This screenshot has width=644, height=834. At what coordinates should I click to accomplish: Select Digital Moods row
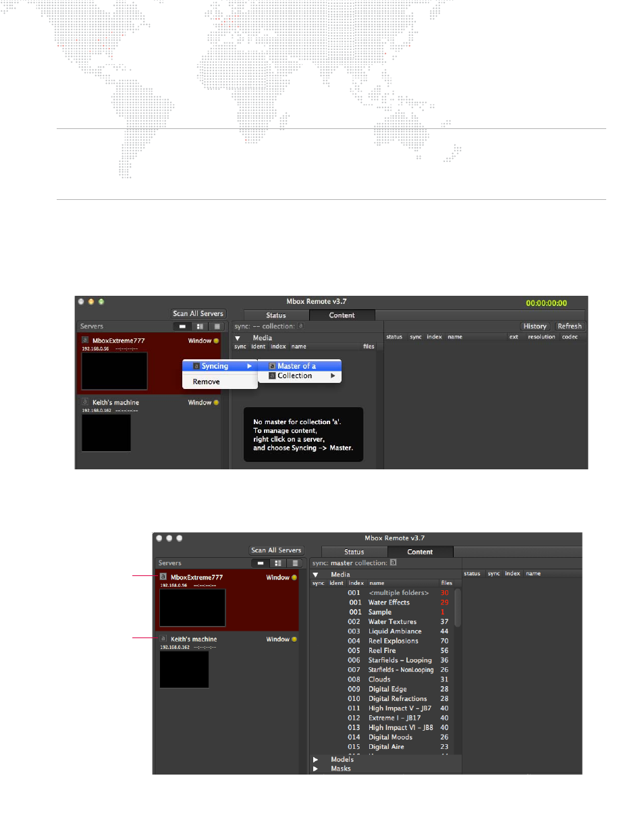tap(381, 737)
